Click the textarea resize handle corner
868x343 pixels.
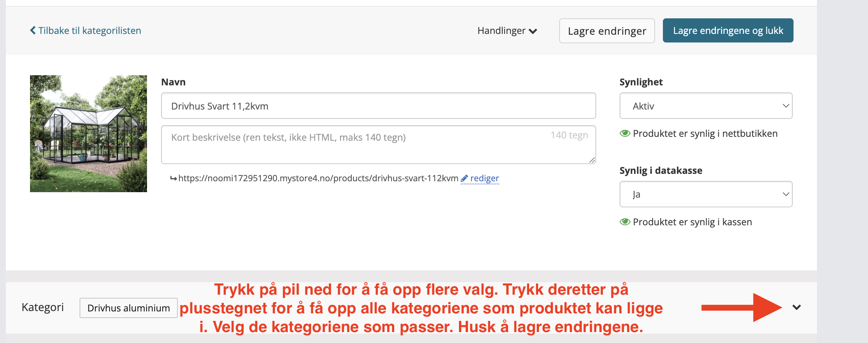(592, 160)
